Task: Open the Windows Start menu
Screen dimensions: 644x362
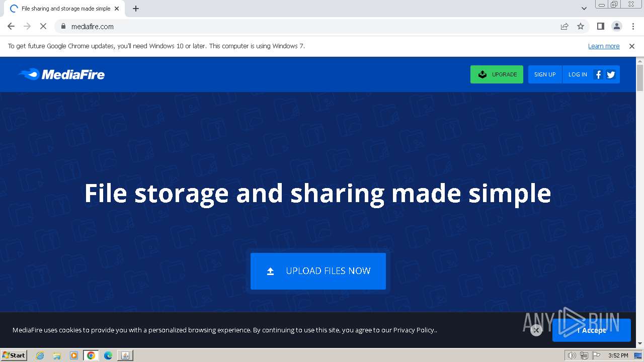Action: click(14, 355)
